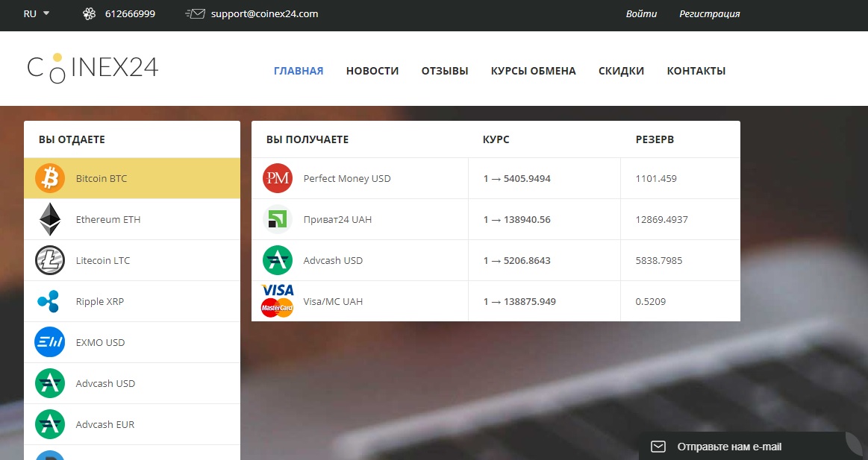Open the Новости menu item
This screenshot has height=460, width=868.
372,71
